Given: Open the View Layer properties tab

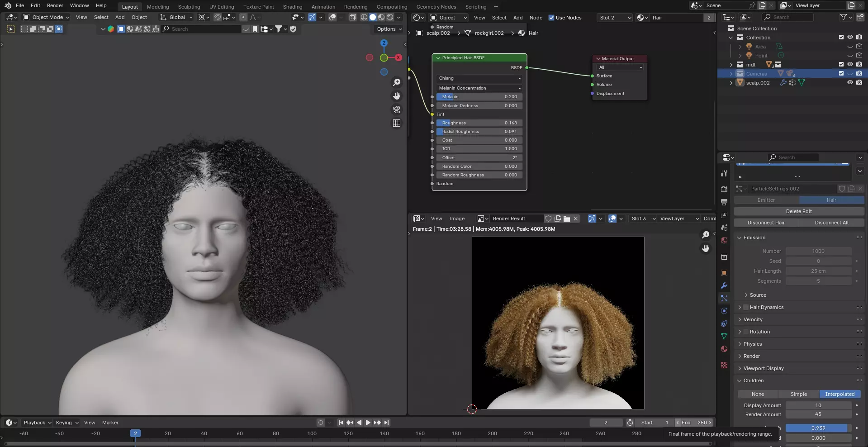Looking at the screenshot, I should (724, 214).
